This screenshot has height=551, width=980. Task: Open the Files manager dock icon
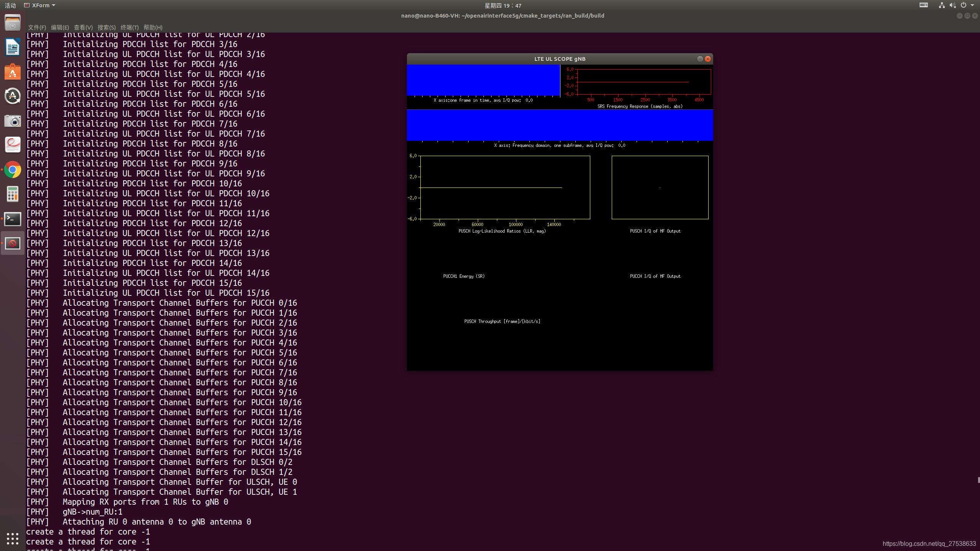[x=13, y=23]
